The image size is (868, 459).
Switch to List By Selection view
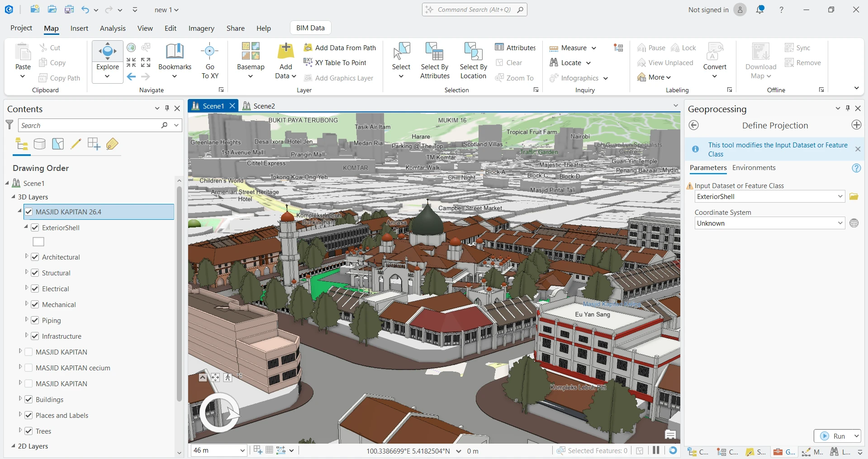click(58, 144)
